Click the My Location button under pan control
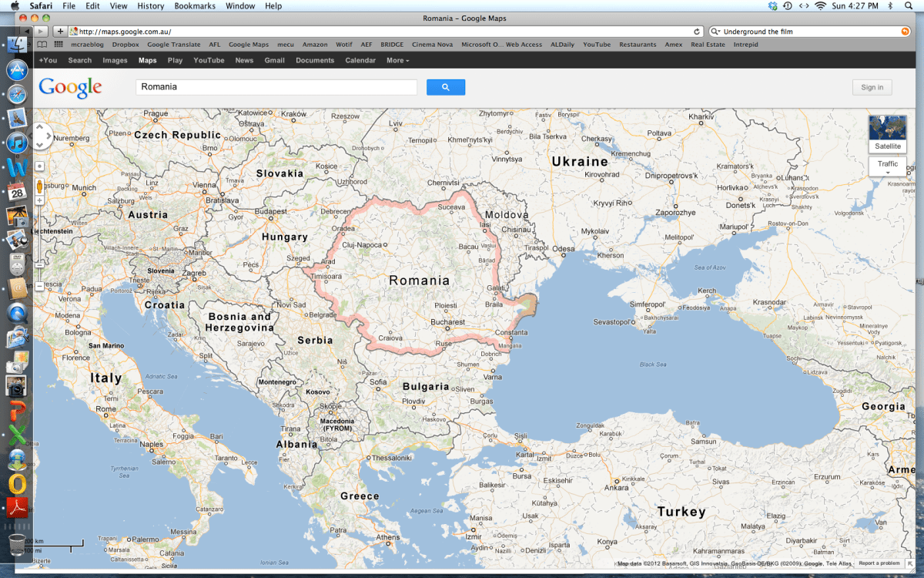Viewport: 924px width, 578px height. coord(39,166)
